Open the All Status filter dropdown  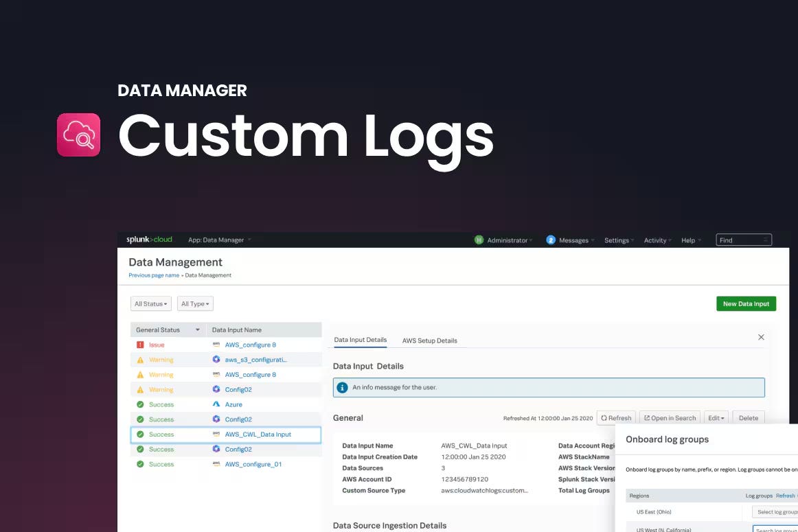(x=150, y=303)
